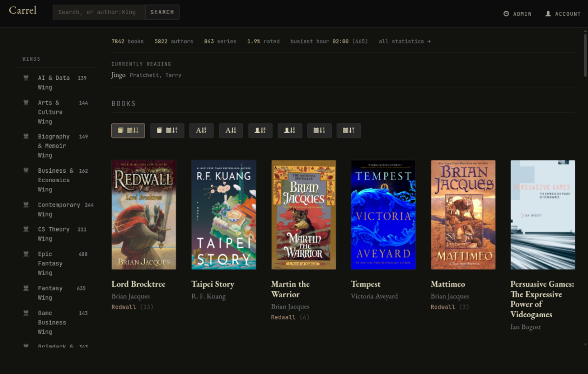The height and width of the screenshot is (374, 588).
Task: Sort by publication date descending
Action: 348,130
